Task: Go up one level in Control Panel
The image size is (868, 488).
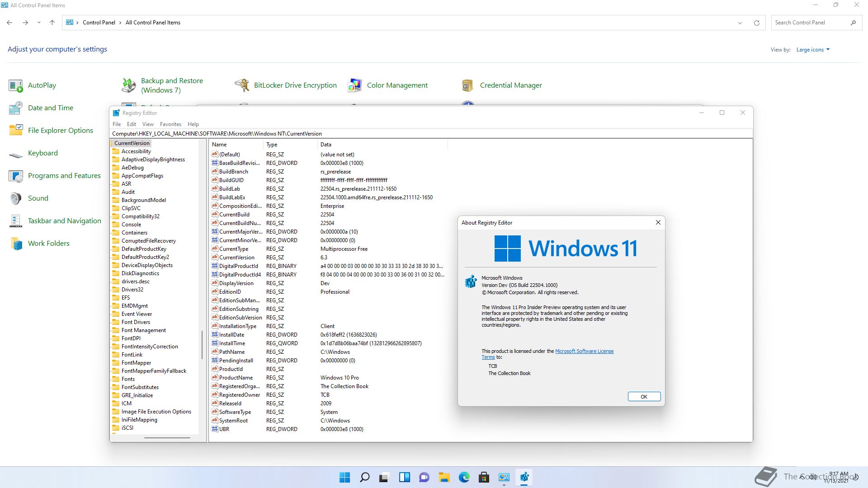Action: [52, 23]
